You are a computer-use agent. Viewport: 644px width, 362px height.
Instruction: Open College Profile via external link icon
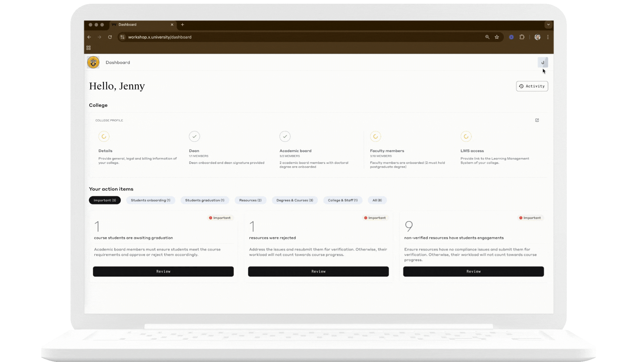(x=537, y=120)
